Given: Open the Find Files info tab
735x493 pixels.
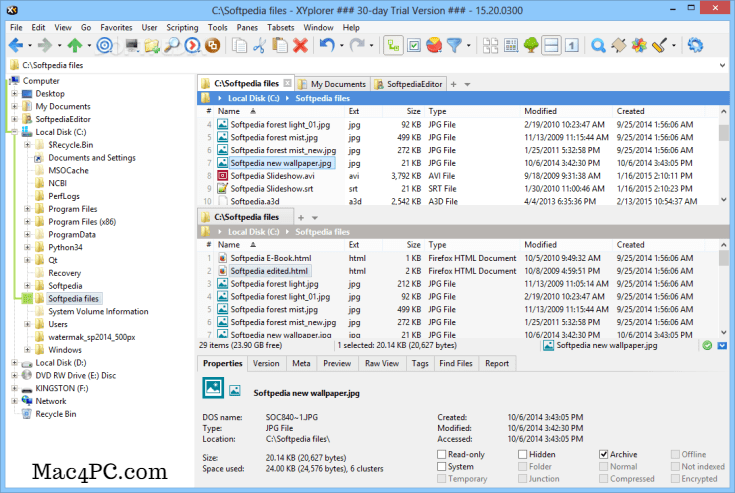Looking at the screenshot, I should coord(456,363).
